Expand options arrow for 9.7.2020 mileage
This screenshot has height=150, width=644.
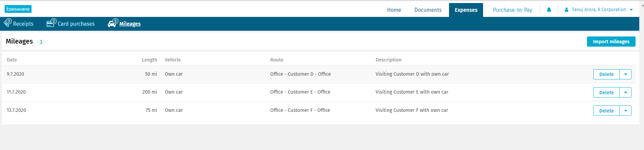click(625, 74)
